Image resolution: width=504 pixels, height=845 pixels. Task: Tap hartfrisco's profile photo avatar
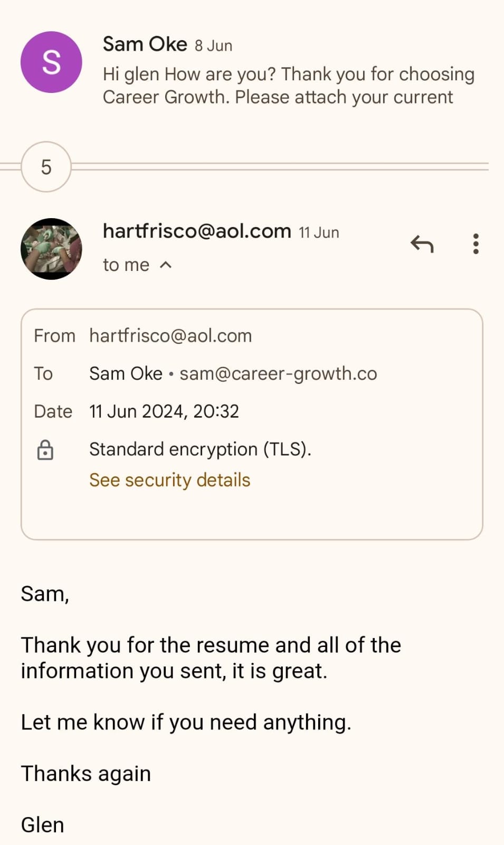point(51,249)
